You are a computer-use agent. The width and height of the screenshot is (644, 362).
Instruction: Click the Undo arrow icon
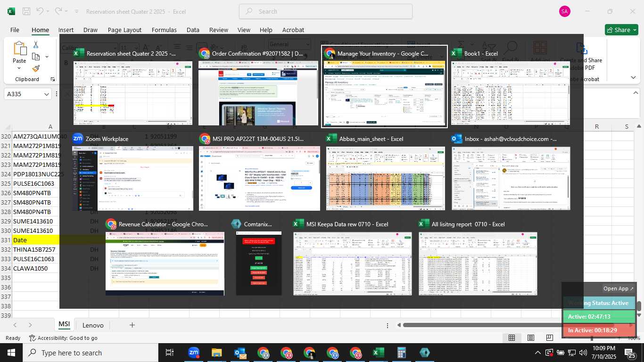pyautogui.click(x=40, y=11)
